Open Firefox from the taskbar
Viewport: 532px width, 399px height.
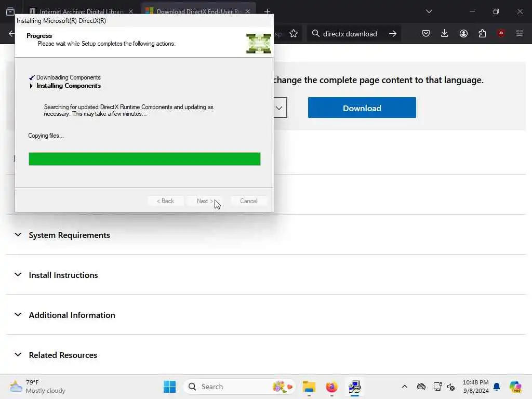[331, 387]
